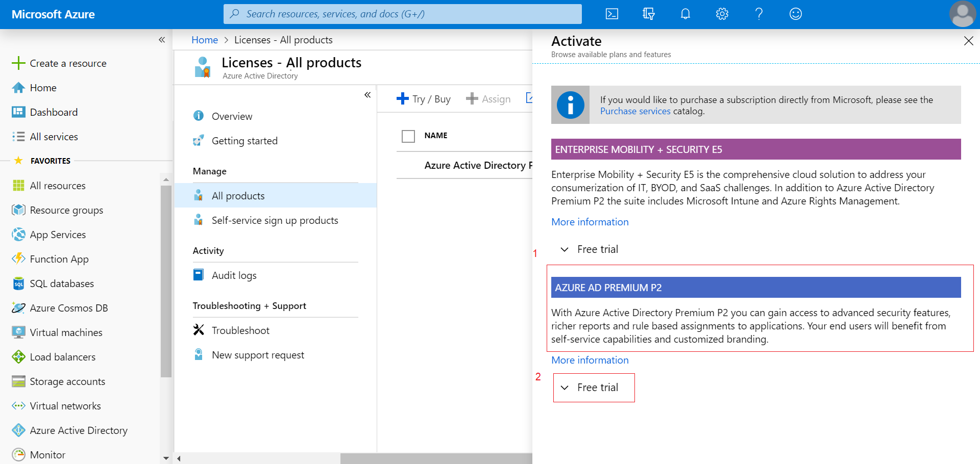The height and width of the screenshot is (464, 980).
Task: Click the Purchase services link
Action: [635, 111]
